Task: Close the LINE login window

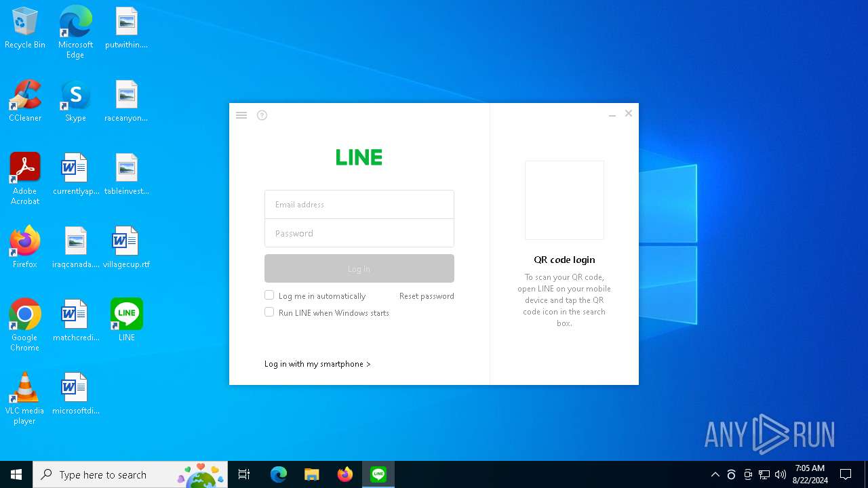Action: click(x=629, y=113)
